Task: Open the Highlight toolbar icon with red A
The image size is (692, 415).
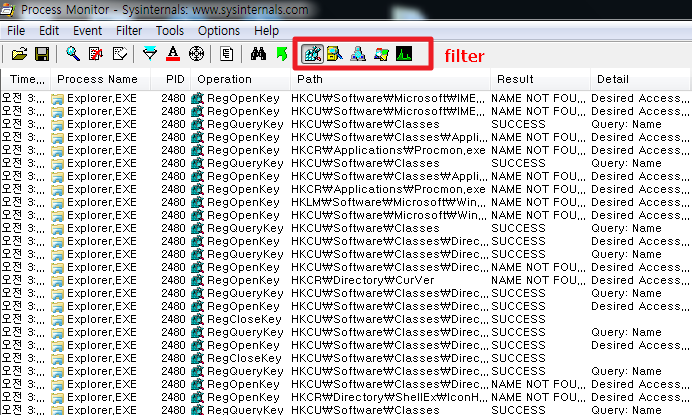Action: click(x=173, y=54)
